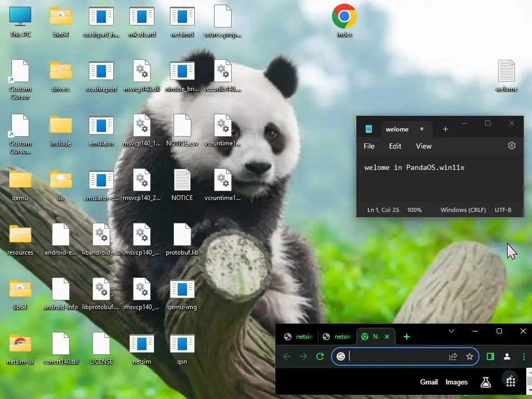Screen dimensions: 532x399
Task: Share this page from Chrome address bar
Action: 453,356
